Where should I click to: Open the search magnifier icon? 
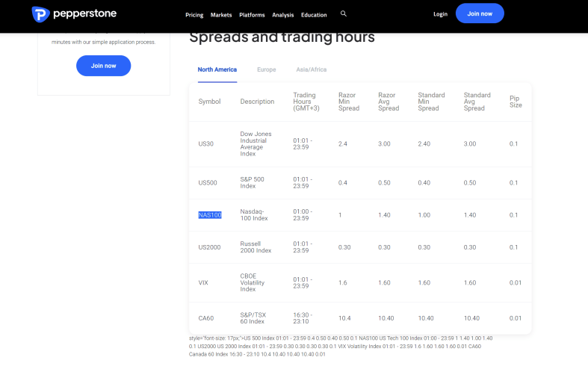tap(343, 13)
